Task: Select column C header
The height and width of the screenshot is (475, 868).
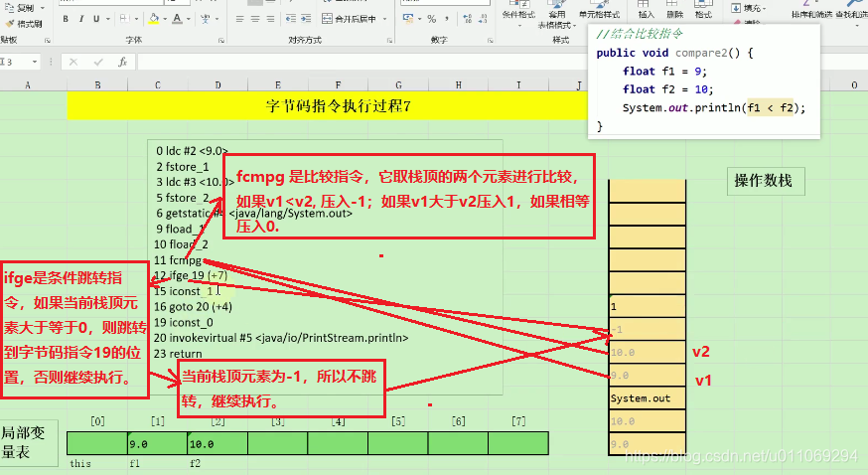Action: [158, 85]
